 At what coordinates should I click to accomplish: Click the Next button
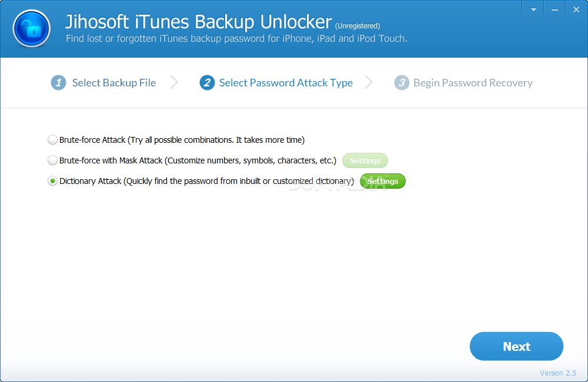click(x=516, y=346)
